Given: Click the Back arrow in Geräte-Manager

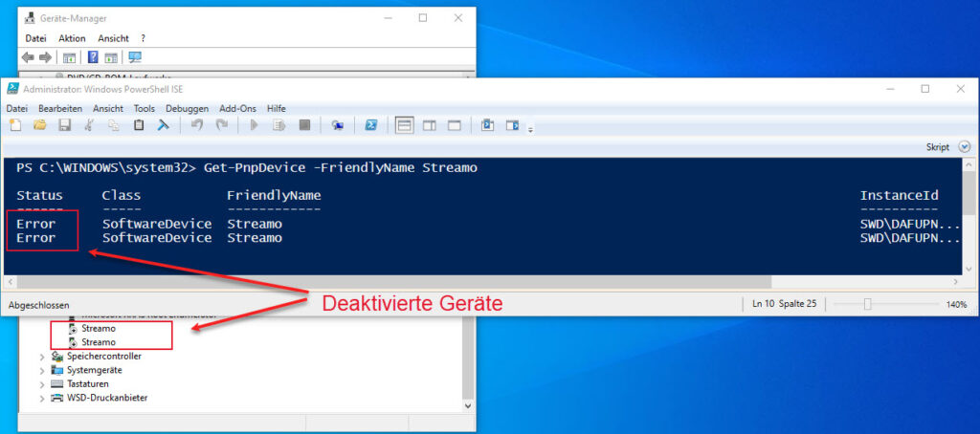Looking at the screenshot, I should [x=28, y=57].
